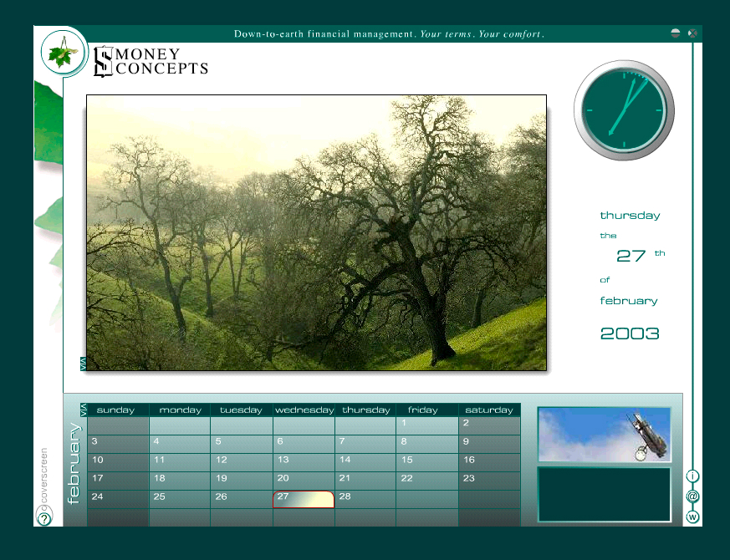Click the info 'i' circle icon
This screenshot has height=560, width=730.
point(692,476)
